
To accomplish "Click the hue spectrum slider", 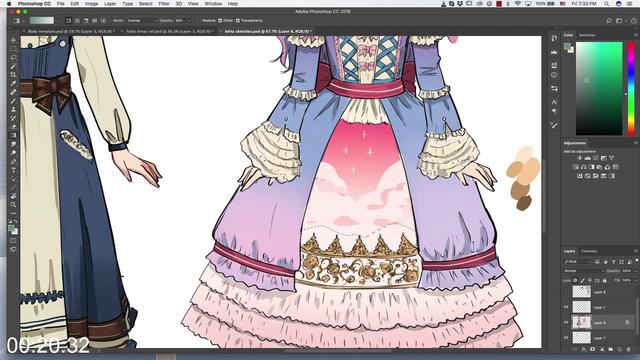I will click(631, 88).
